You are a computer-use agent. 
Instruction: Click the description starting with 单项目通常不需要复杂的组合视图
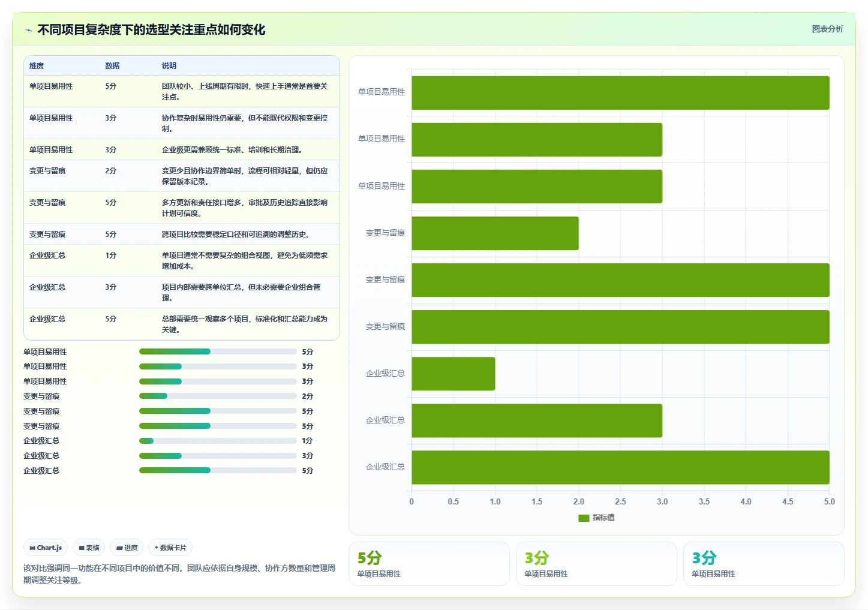tap(245, 260)
